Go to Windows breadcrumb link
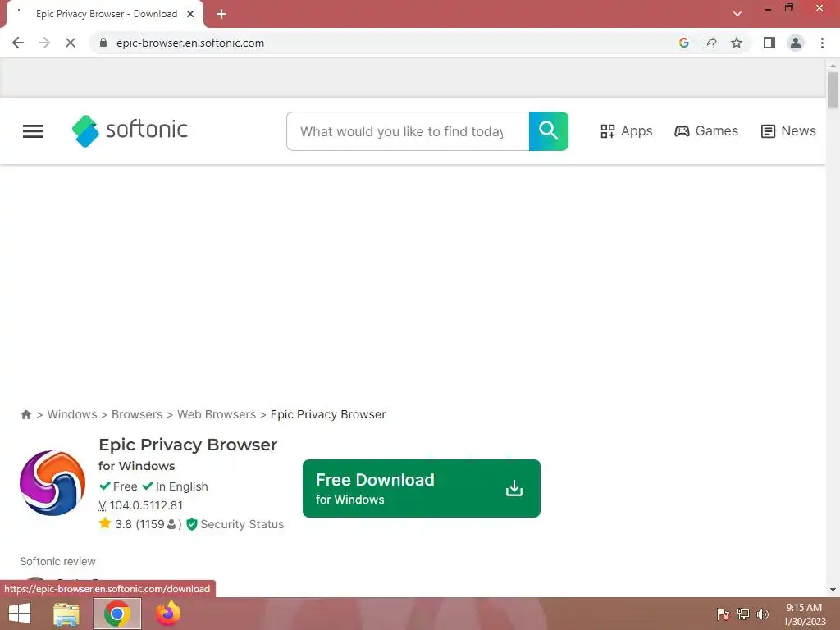 click(x=72, y=414)
